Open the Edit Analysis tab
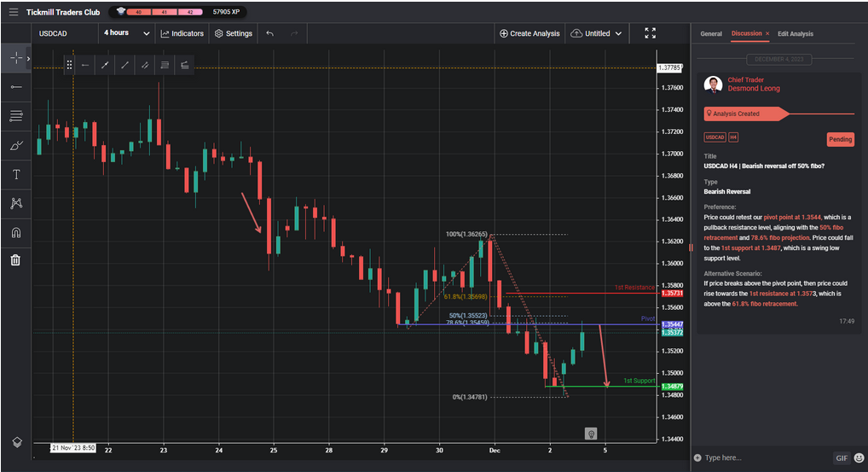This screenshot has width=868, height=472. tap(796, 34)
